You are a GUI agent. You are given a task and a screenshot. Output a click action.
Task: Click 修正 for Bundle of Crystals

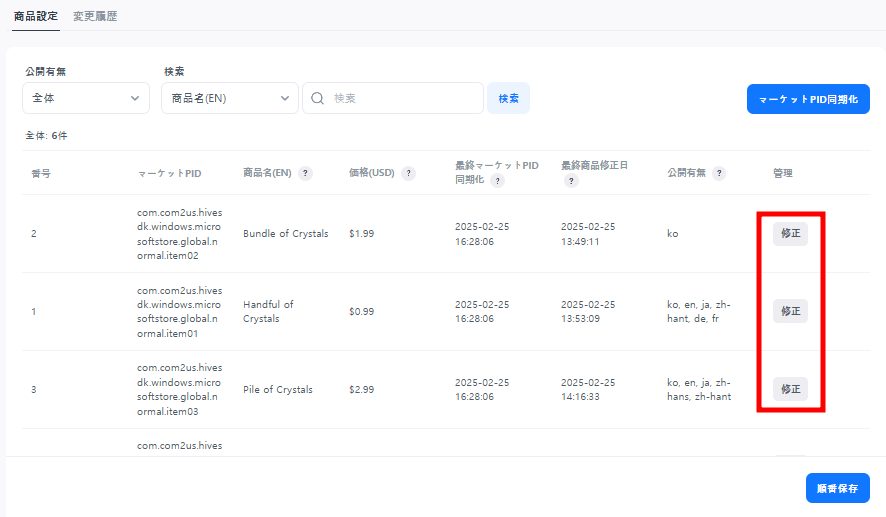[x=790, y=233]
